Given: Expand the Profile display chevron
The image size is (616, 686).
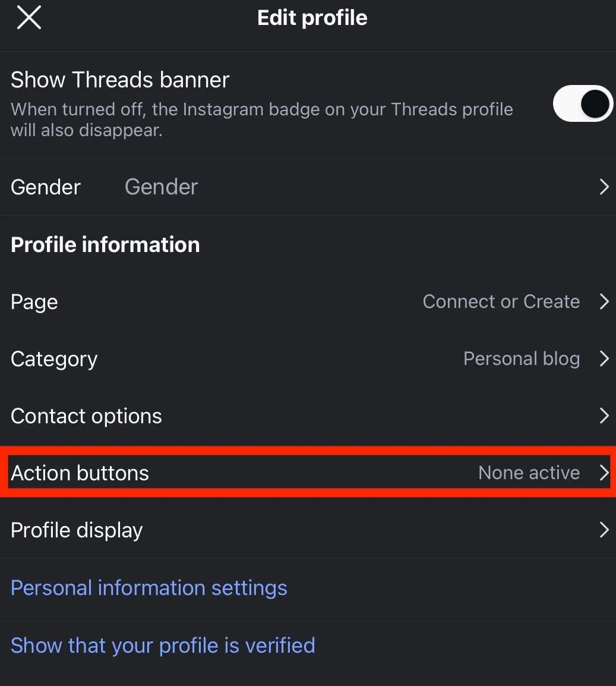Looking at the screenshot, I should point(604,530).
